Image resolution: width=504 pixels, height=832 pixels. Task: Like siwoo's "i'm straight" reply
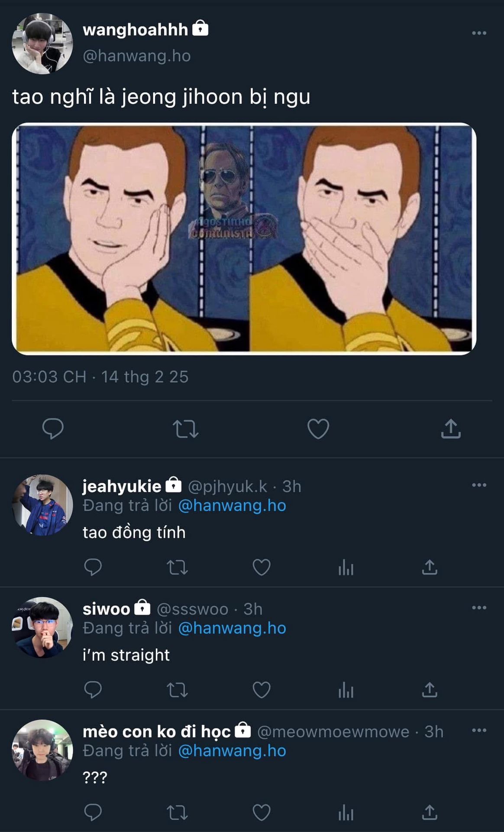[262, 689]
